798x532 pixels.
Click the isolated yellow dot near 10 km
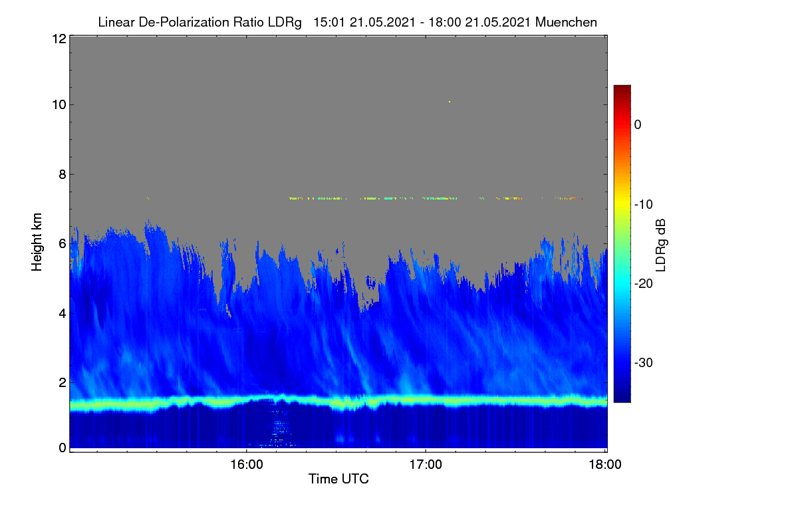click(450, 101)
